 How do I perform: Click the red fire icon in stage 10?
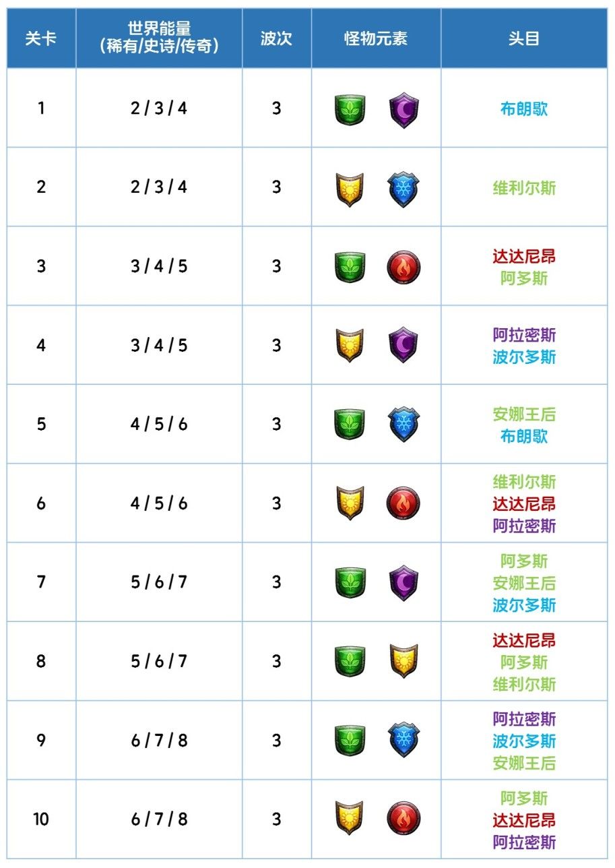403,819
